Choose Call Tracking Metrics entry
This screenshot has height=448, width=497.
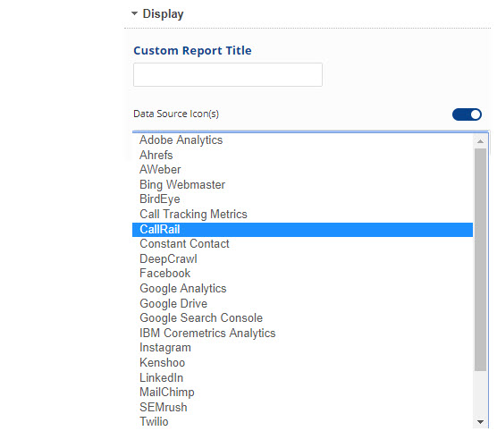(x=302, y=214)
